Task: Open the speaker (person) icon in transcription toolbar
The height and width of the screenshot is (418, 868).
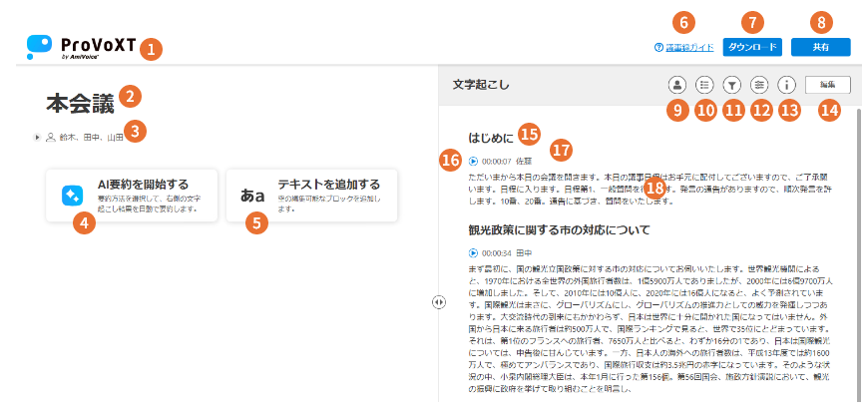Action: coord(677,85)
